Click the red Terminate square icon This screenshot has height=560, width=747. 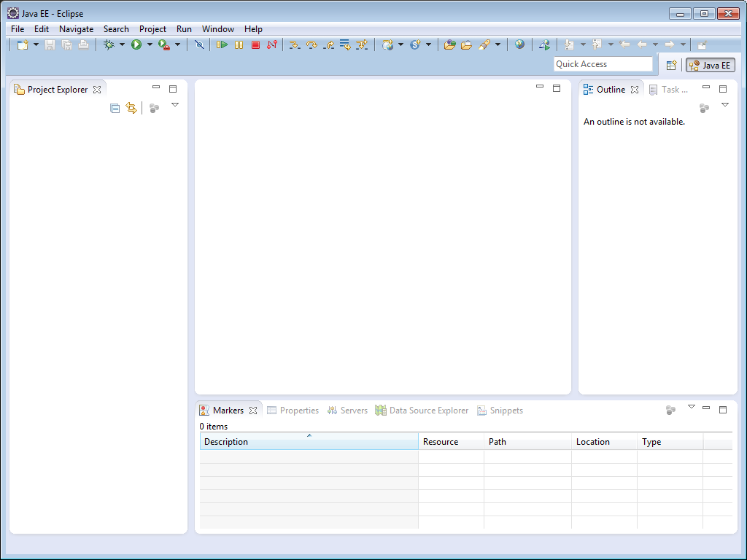point(255,44)
